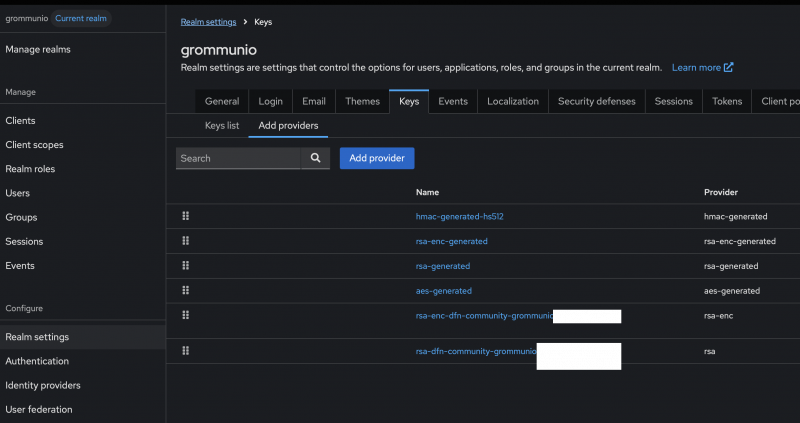Navigate to Realm settings breadcrumb
800x423 pixels.
(209, 21)
